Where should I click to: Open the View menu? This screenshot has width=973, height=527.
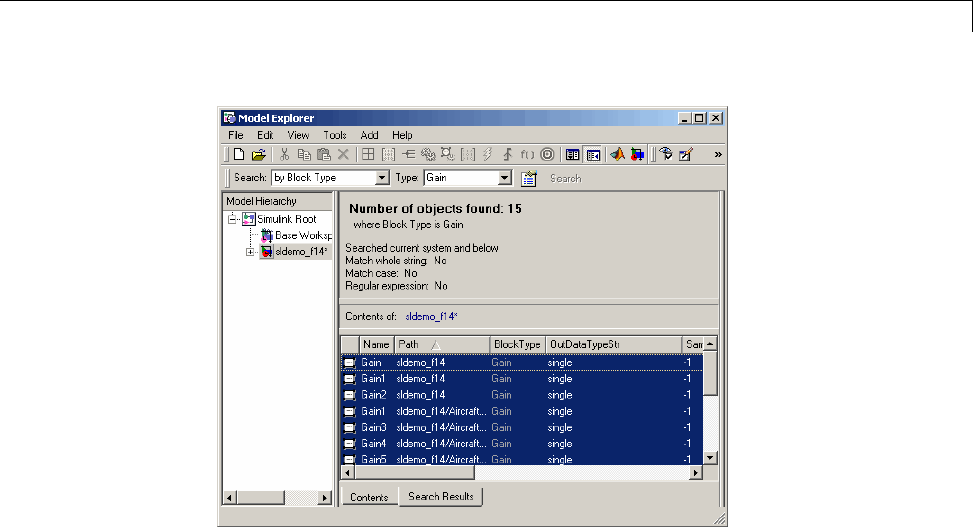(298, 135)
